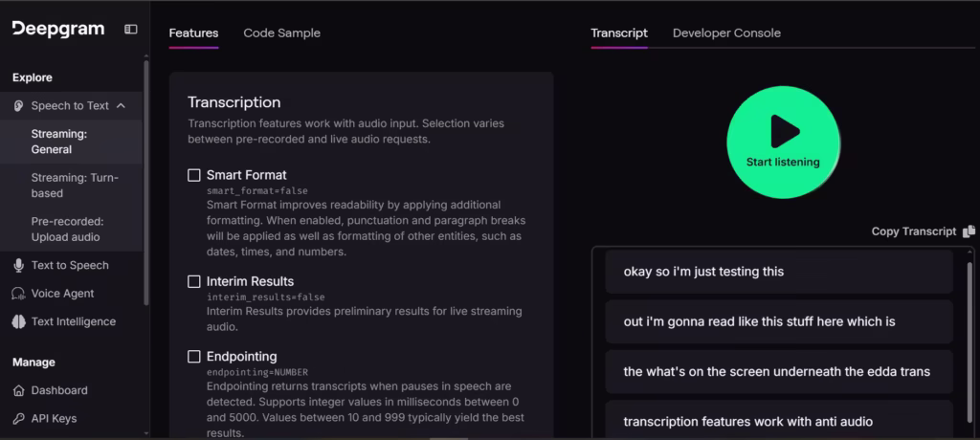Open the Code Sample tab

point(282,33)
